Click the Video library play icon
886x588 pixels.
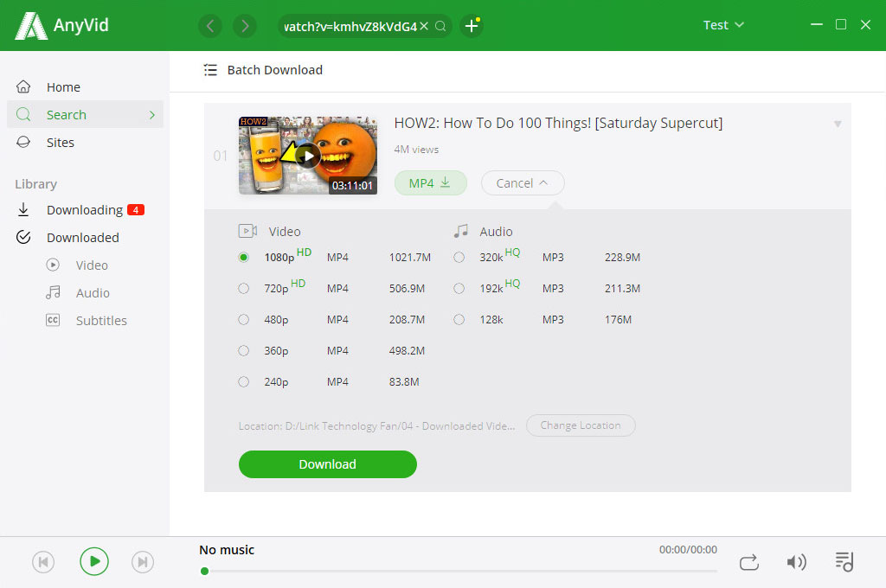(53, 265)
